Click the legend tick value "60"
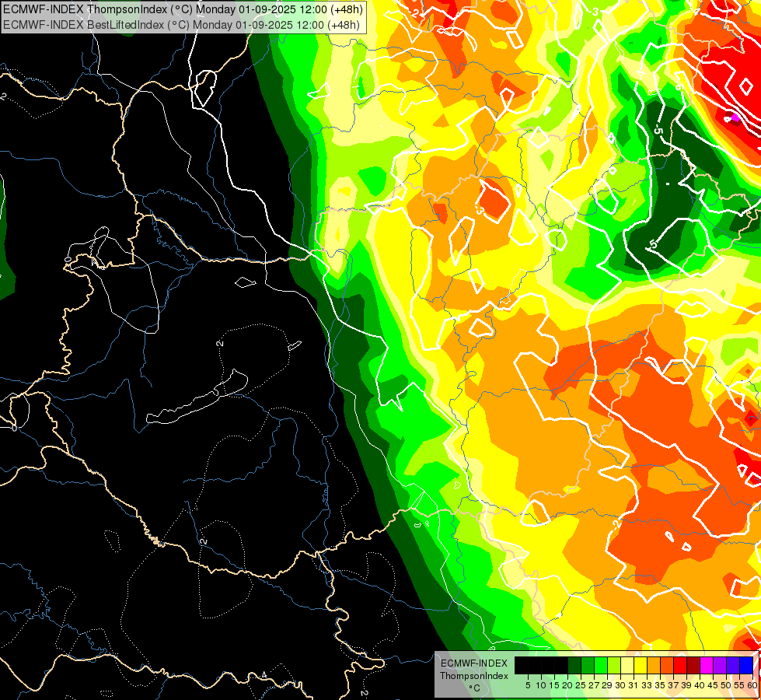The image size is (761, 700). pyautogui.click(x=752, y=685)
